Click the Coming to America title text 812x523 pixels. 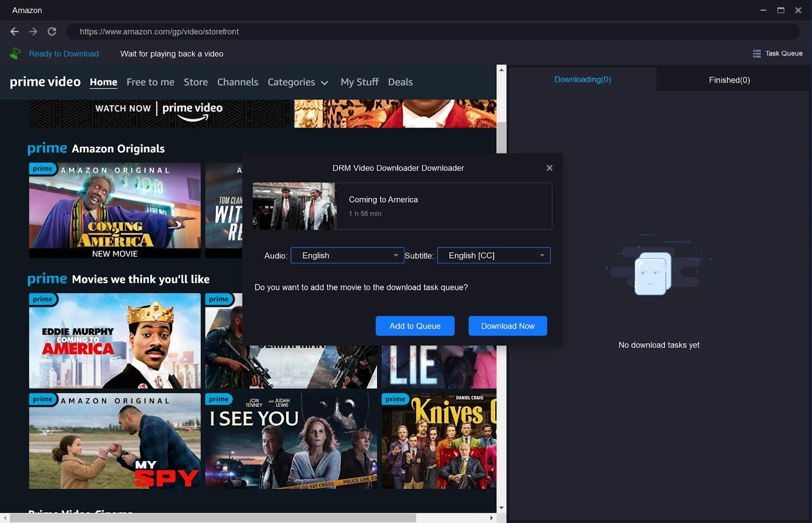point(383,200)
